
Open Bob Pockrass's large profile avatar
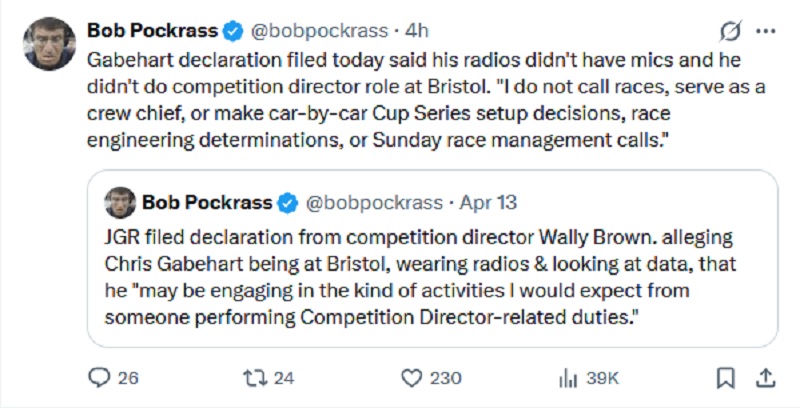click(x=49, y=46)
